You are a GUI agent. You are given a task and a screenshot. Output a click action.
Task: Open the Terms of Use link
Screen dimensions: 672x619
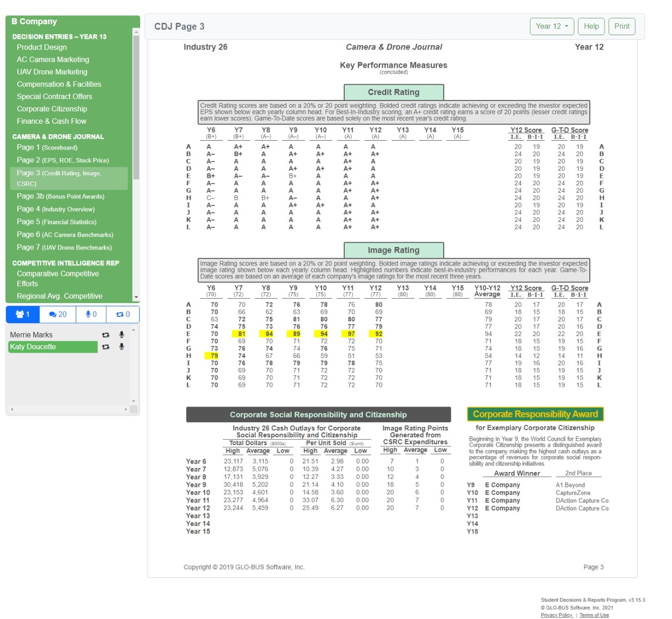594,615
